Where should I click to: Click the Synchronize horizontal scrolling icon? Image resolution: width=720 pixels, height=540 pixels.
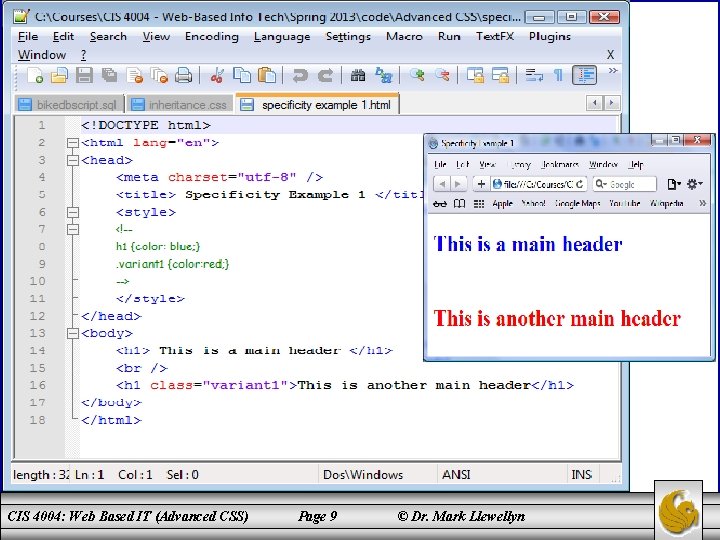[x=500, y=75]
